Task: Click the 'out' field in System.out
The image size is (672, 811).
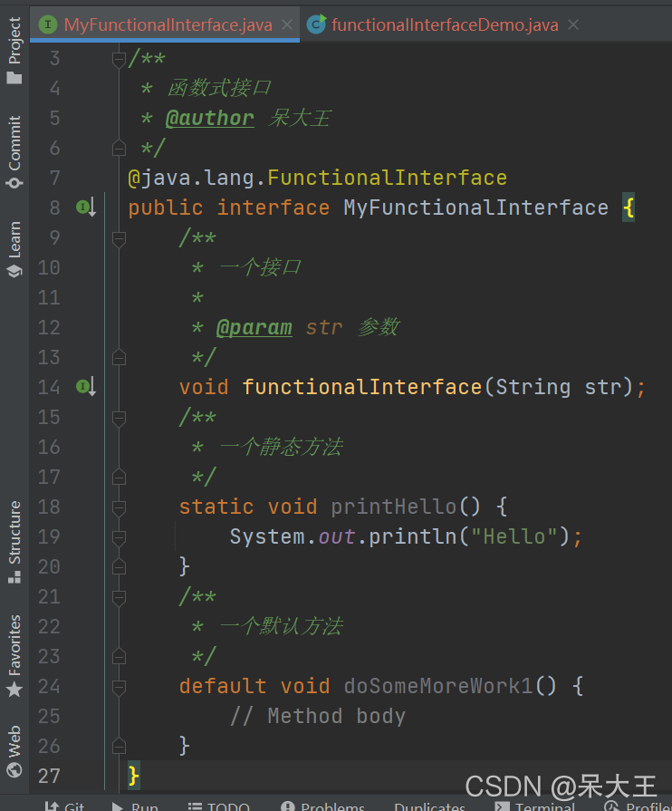Action: (337, 536)
